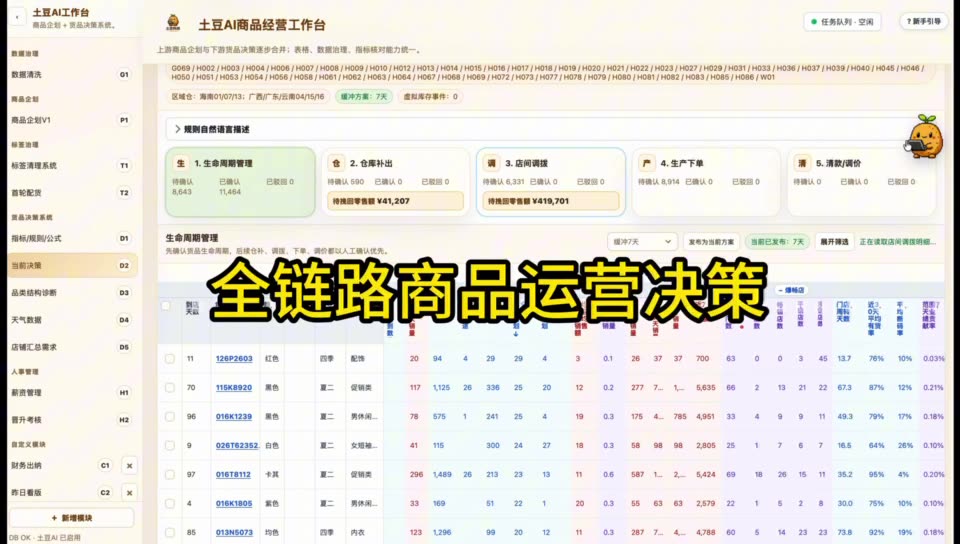Select the 3. 店间调拨 step card

click(551, 182)
